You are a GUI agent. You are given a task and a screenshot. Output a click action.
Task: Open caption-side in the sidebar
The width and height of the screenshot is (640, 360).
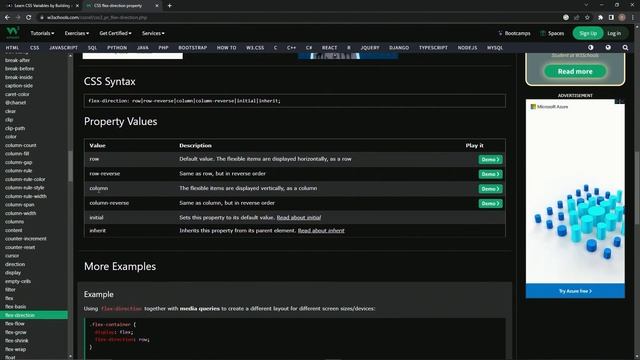19,86
